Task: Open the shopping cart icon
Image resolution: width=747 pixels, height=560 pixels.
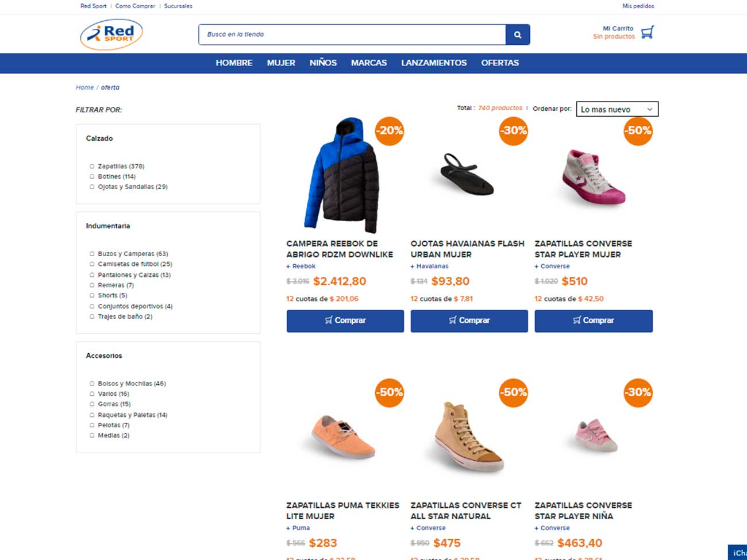Action: click(x=647, y=32)
